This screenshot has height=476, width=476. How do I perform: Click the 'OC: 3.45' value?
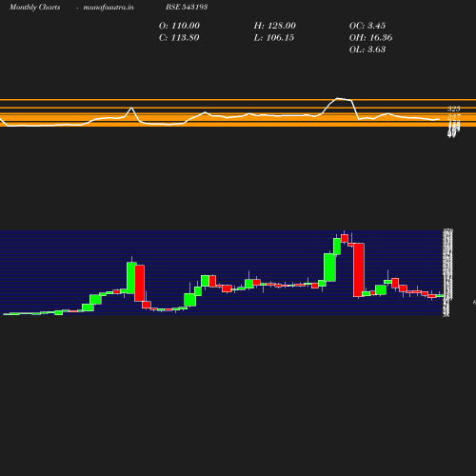click(x=367, y=26)
